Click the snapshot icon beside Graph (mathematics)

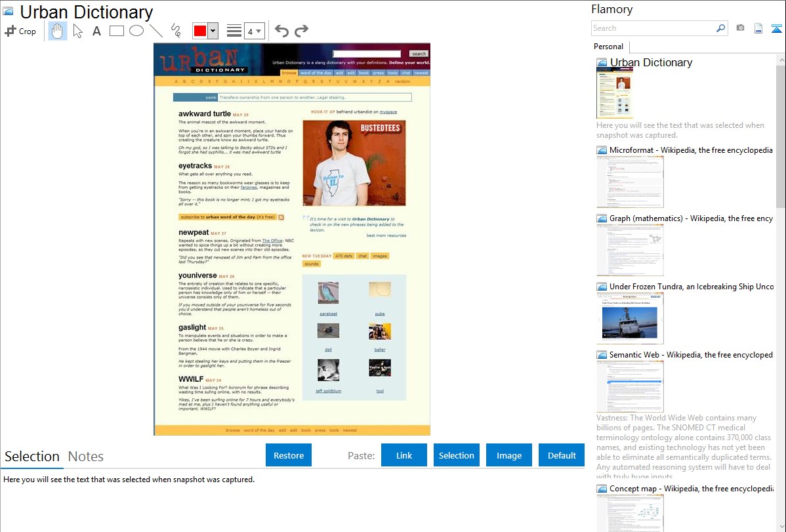[602, 218]
